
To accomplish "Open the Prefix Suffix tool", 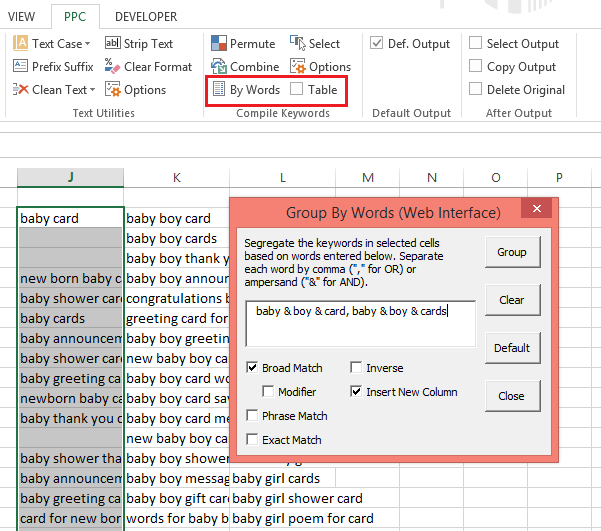I will click(x=53, y=66).
